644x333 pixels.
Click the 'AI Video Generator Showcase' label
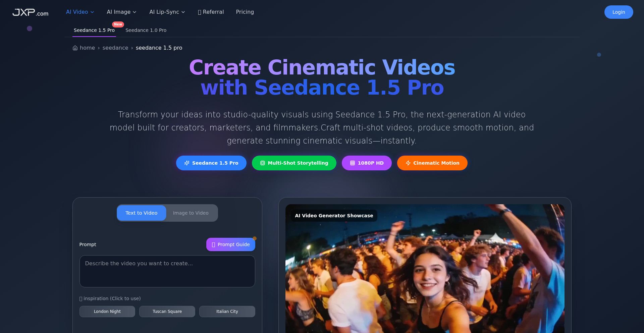pyautogui.click(x=334, y=216)
